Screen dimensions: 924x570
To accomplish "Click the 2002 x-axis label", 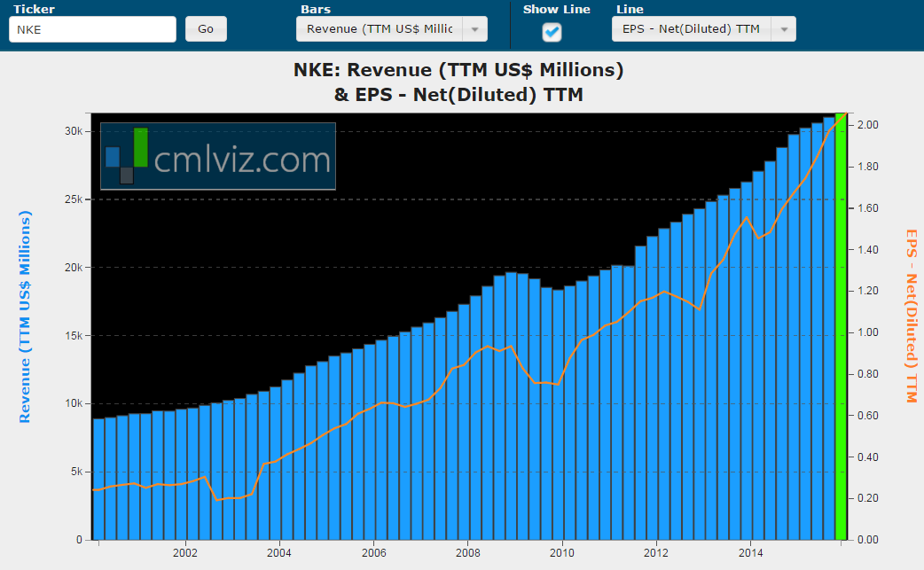I will coord(185,553).
